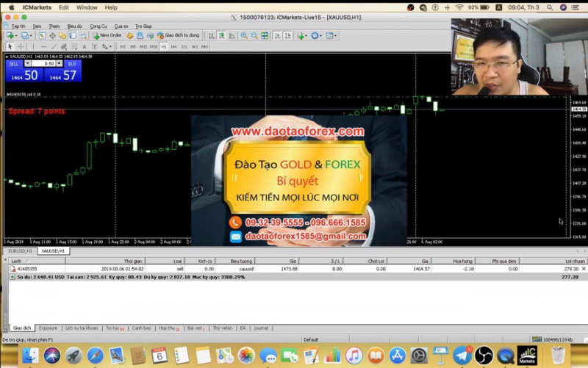Switch to the H4 timeframe
Viewport: 588px width, 368px height.
(173, 47)
